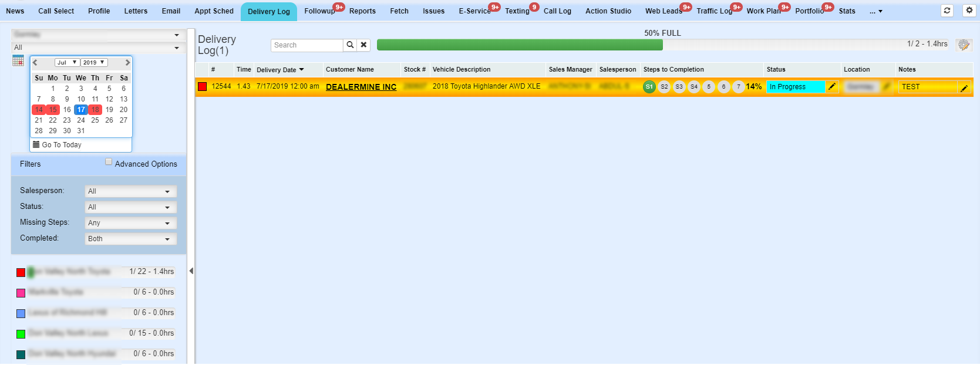This screenshot has width=980, height=365.
Task: Open the gear settings in top bar
Action: pos(969,11)
